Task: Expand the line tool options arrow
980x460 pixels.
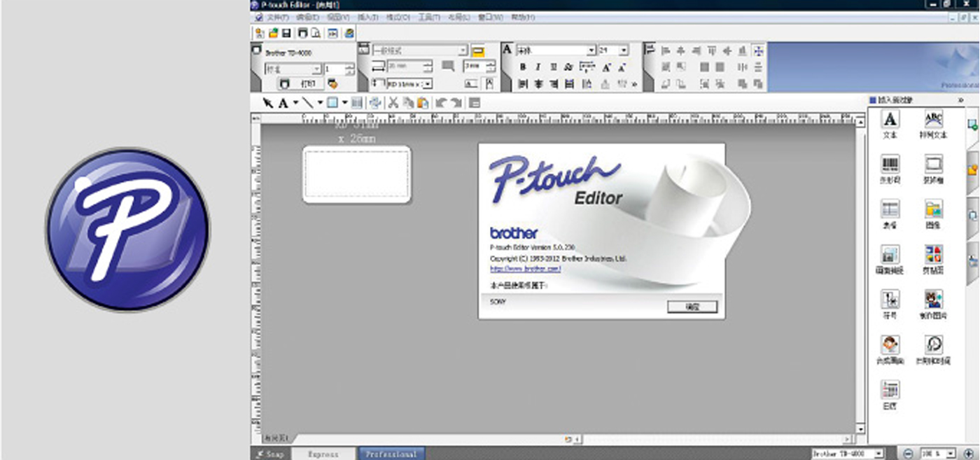Action: 320,103
